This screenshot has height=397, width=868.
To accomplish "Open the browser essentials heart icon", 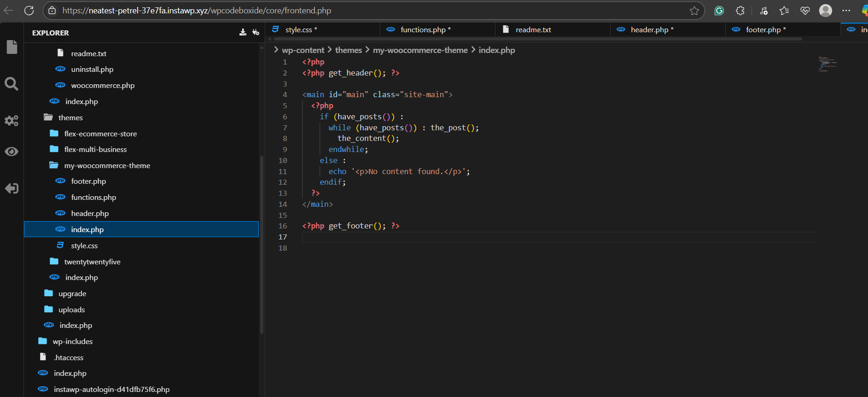I will [805, 11].
